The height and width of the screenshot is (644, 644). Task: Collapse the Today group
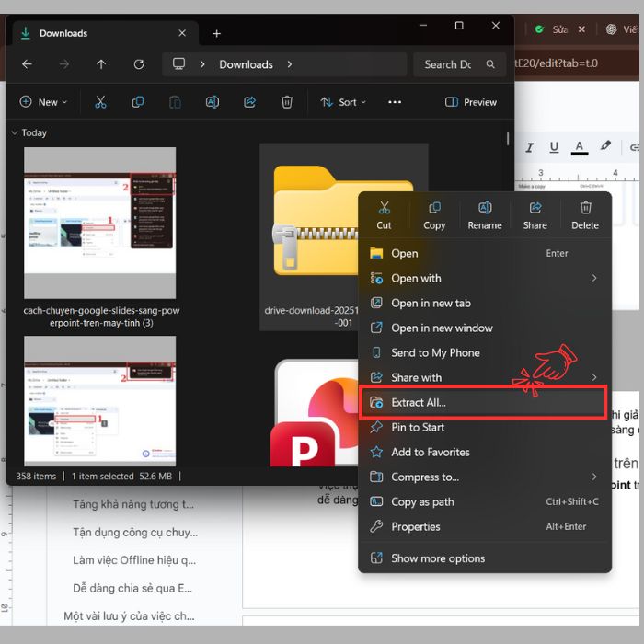click(15, 132)
